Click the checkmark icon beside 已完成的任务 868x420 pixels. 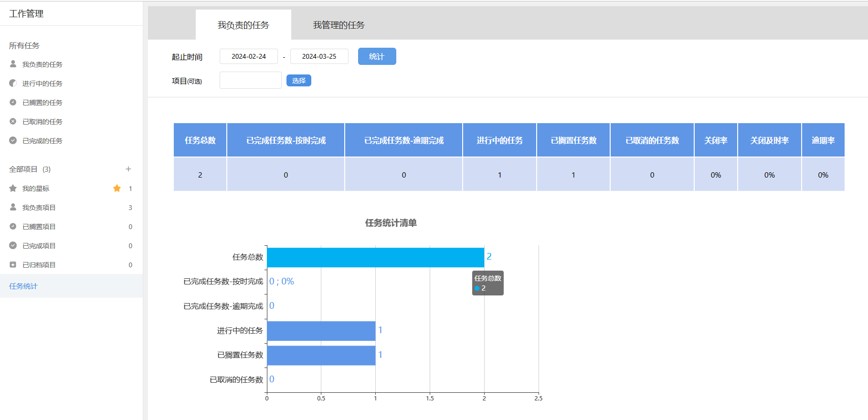coord(13,140)
